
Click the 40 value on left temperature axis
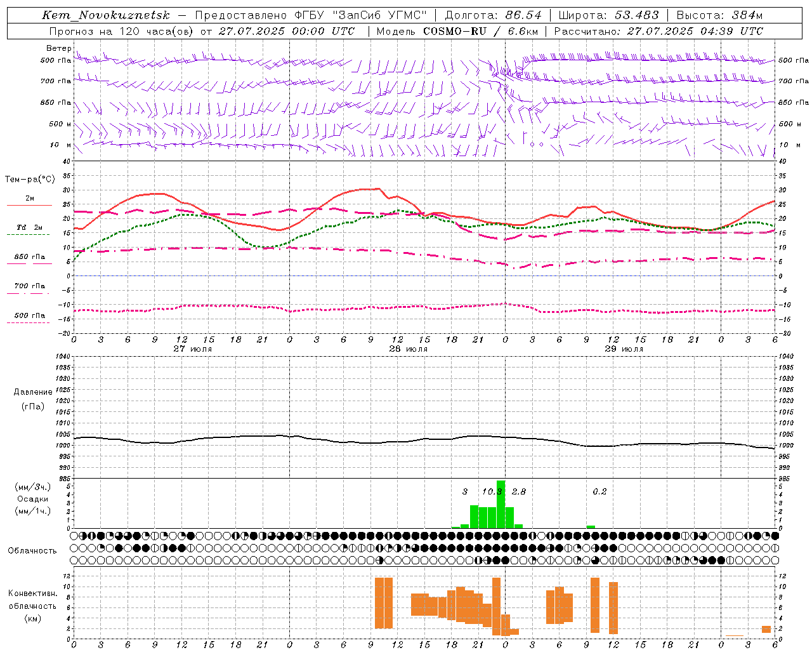67,162
